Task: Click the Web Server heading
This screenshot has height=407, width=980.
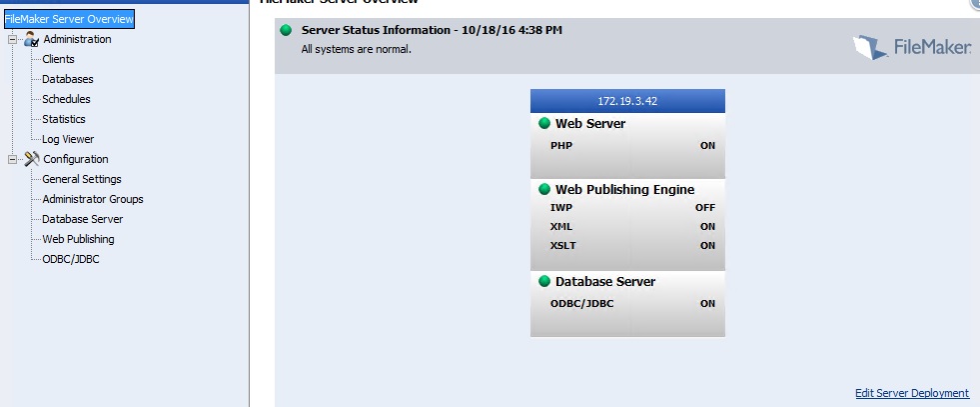Action: point(590,123)
